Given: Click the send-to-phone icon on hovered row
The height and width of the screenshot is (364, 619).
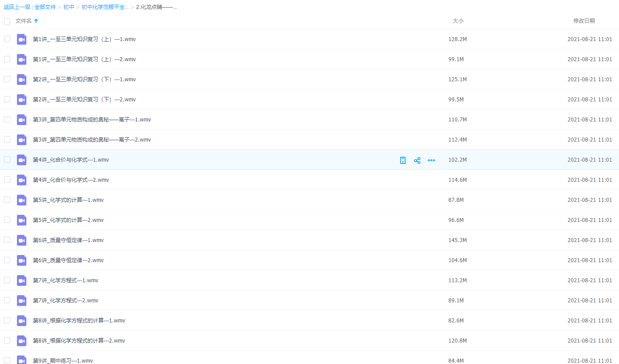Looking at the screenshot, I should click(403, 160).
